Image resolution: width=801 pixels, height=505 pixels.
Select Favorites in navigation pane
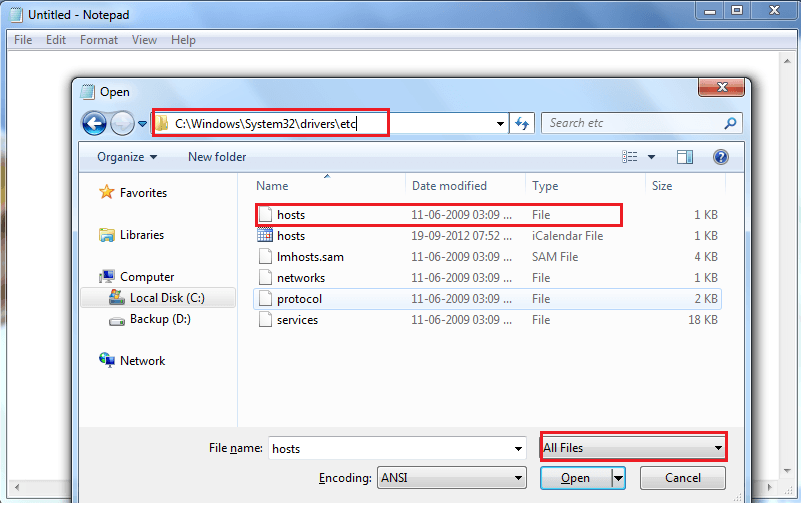click(x=143, y=193)
